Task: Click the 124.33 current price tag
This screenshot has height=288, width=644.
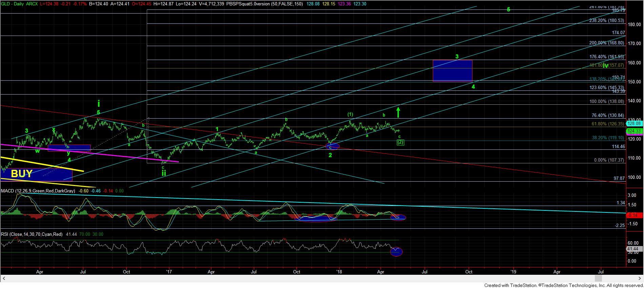Action: pos(633,131)
